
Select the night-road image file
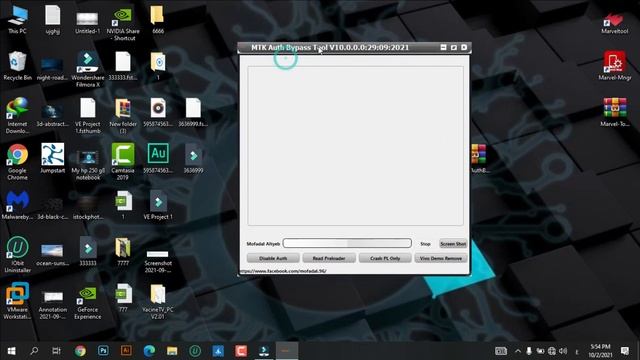click(52, 69)
